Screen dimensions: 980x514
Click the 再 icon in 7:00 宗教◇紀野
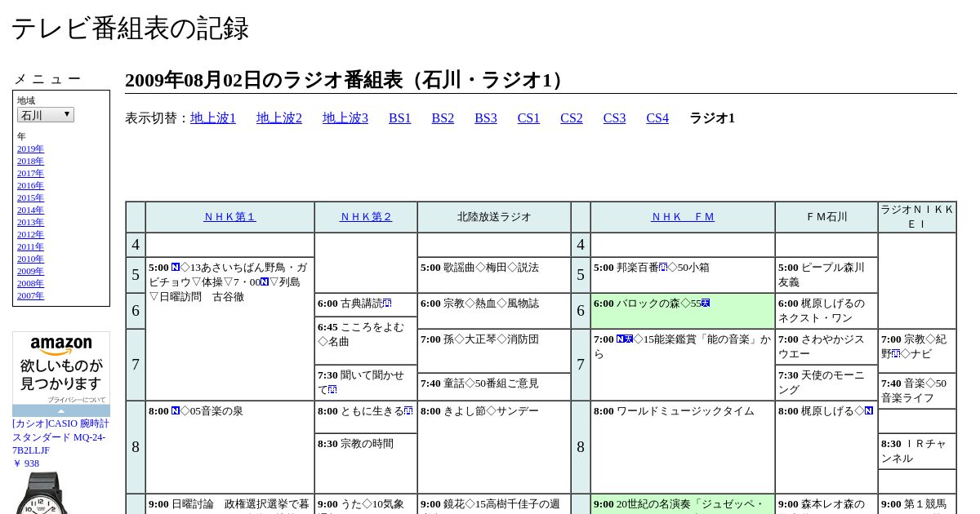(896, 354)
